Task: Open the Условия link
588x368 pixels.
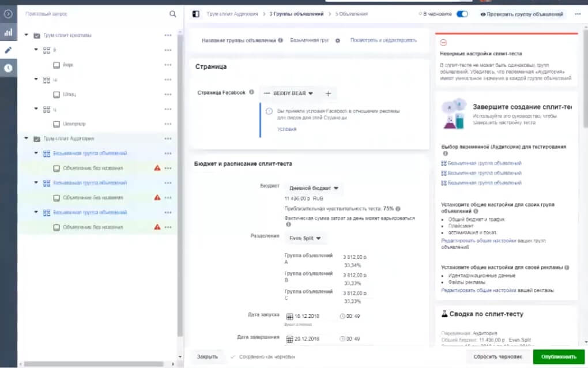Action: (287, 129)
